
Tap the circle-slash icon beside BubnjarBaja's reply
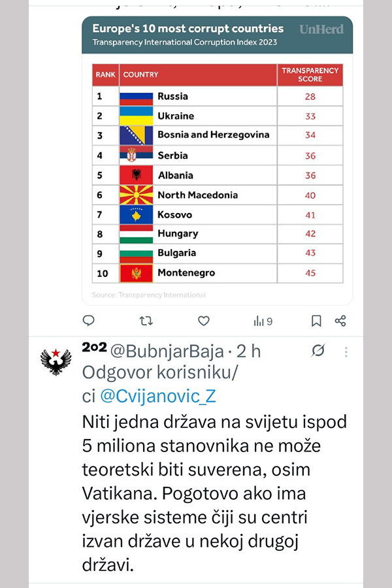click(x=318, y=351)
